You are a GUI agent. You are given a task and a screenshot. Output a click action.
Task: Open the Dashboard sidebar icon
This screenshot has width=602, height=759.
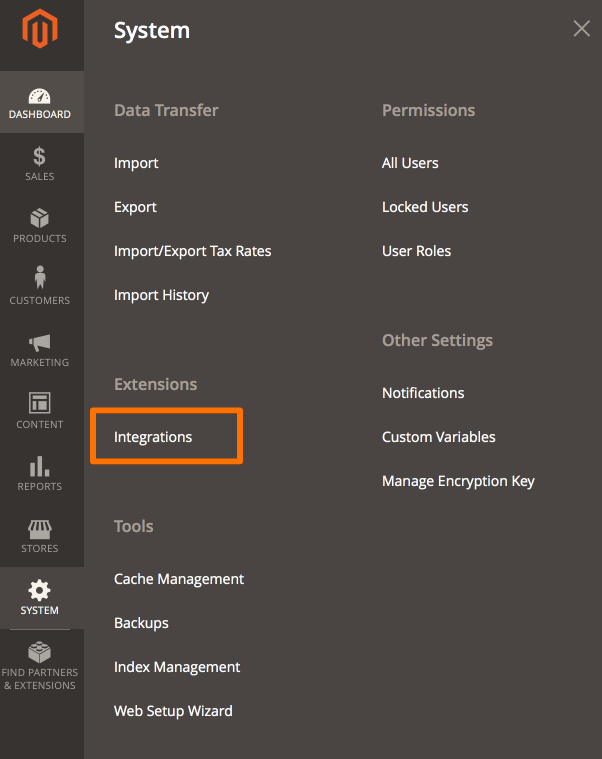tap(40, 96)
